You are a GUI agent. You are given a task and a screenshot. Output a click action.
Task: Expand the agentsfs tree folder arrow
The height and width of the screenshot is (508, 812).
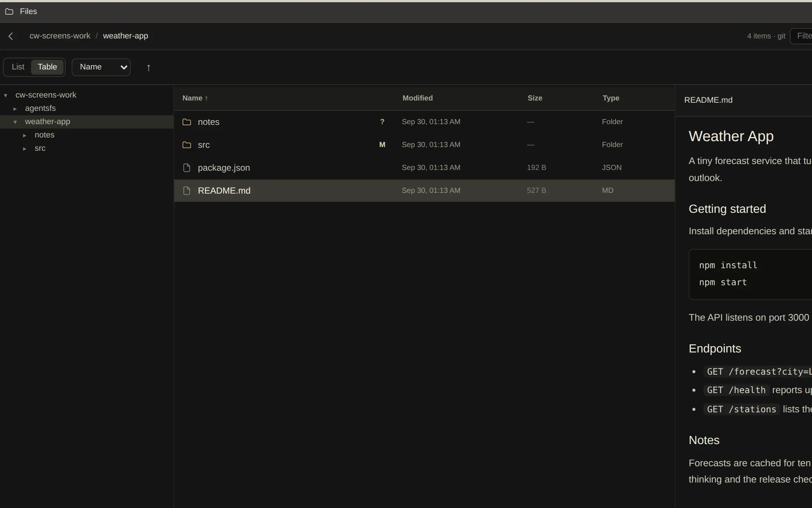tap(15, 109)
